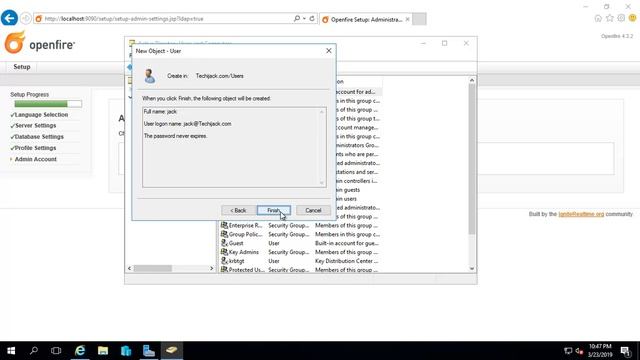Image resolution: width=640 pixels, height=360 pixels.
Task: Click the browser forward arrow
Action: (26, 18)
